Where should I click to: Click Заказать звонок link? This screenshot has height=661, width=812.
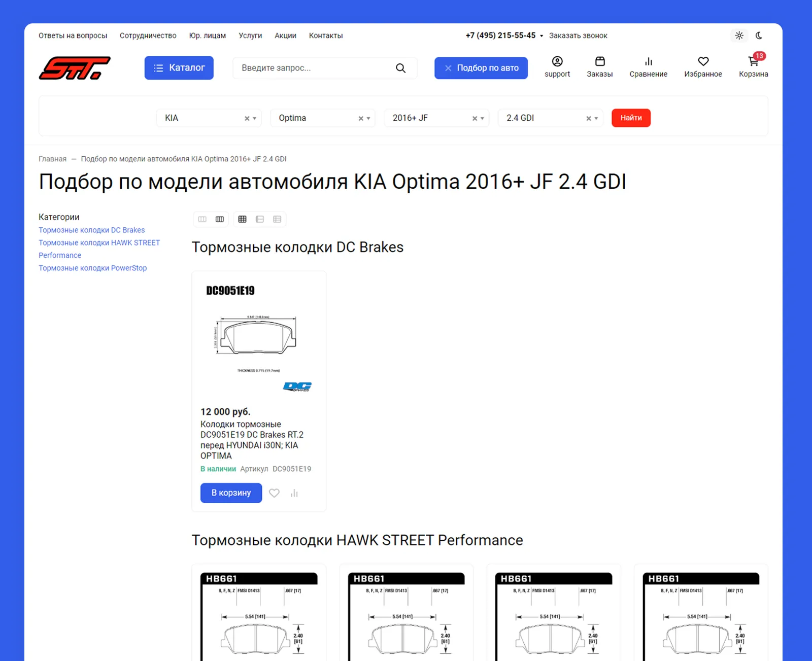click(x=578, y=36)
